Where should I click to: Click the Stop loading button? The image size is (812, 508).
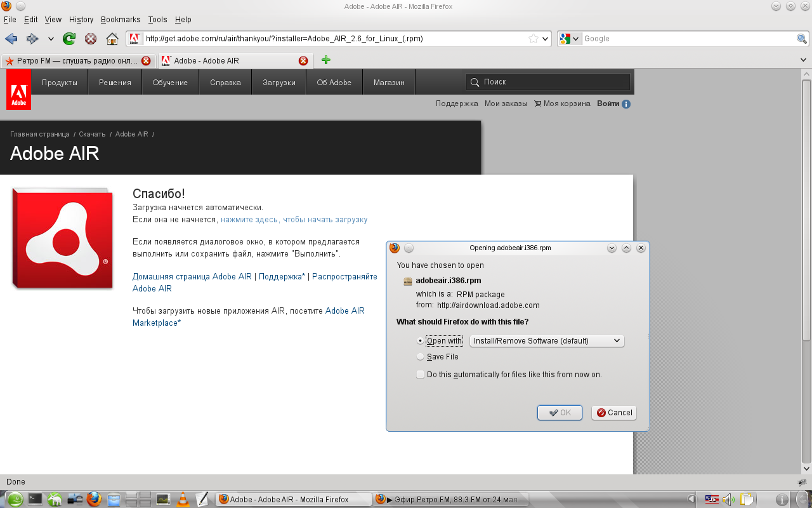[x=91, y=39]
